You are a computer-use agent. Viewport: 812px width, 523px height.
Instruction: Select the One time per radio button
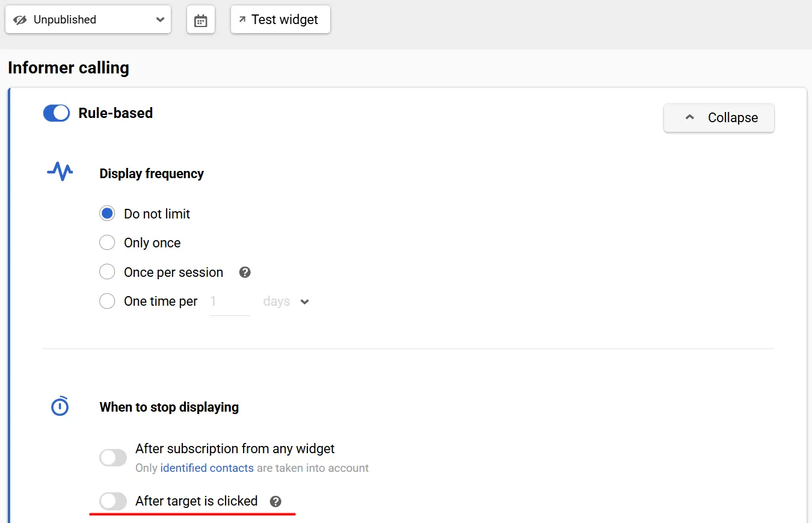point(107,301)
